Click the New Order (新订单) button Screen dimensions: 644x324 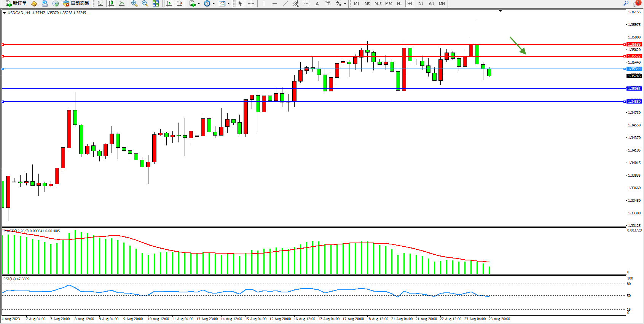click(x=16, y=3)
